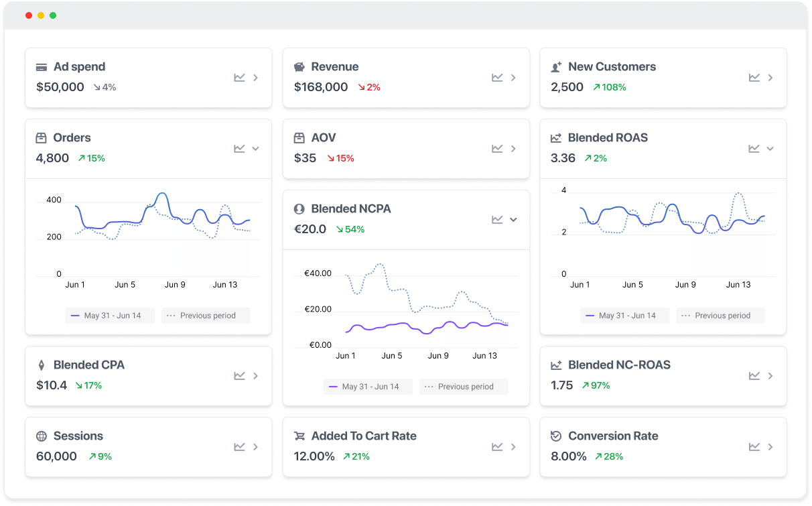Click chart icon on New Customers card
This screenshot has width=812, height=506.
pyautogui.click(x=754, y=78)
